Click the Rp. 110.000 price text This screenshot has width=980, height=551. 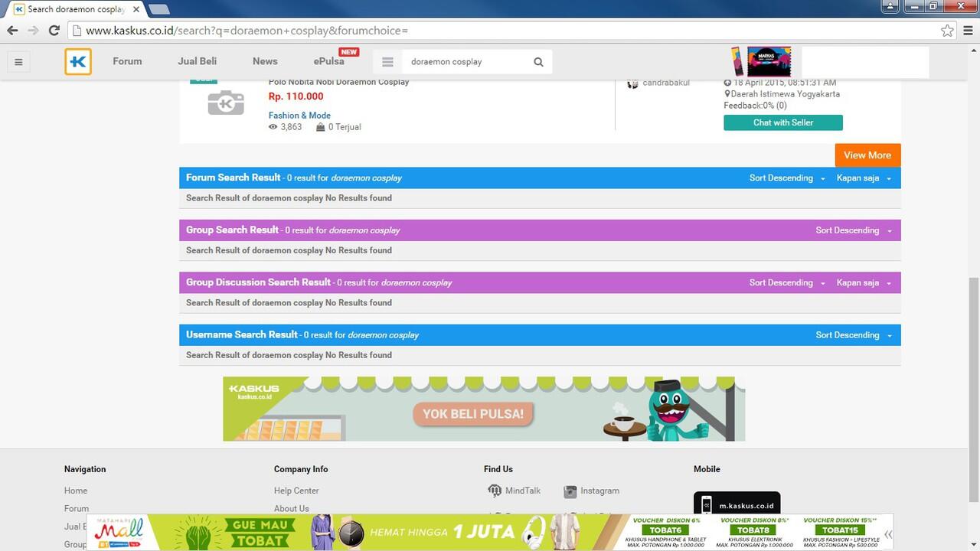(296, 96)
